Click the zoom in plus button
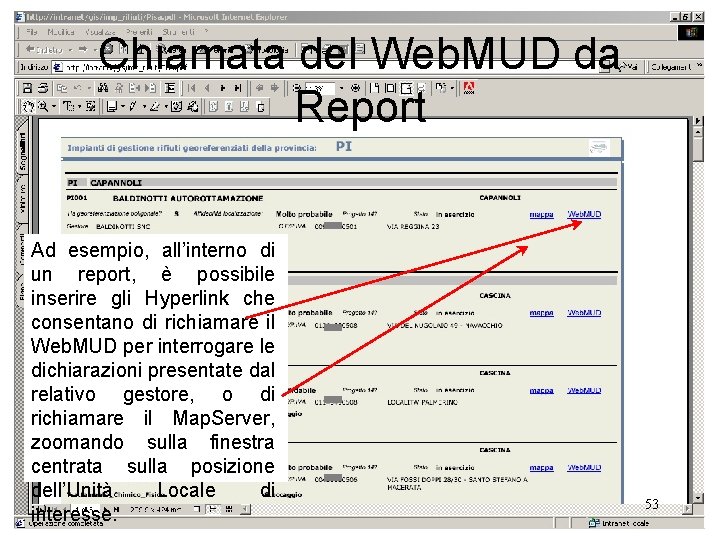The image size is (720, 540). coord(355,88)
